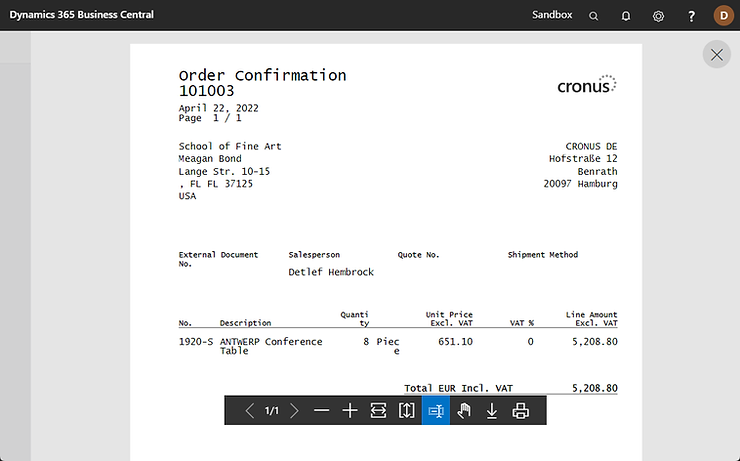Go to previous page in preview toolbar
The height and width of the screenshot is (461, 740).
point(249,411)
